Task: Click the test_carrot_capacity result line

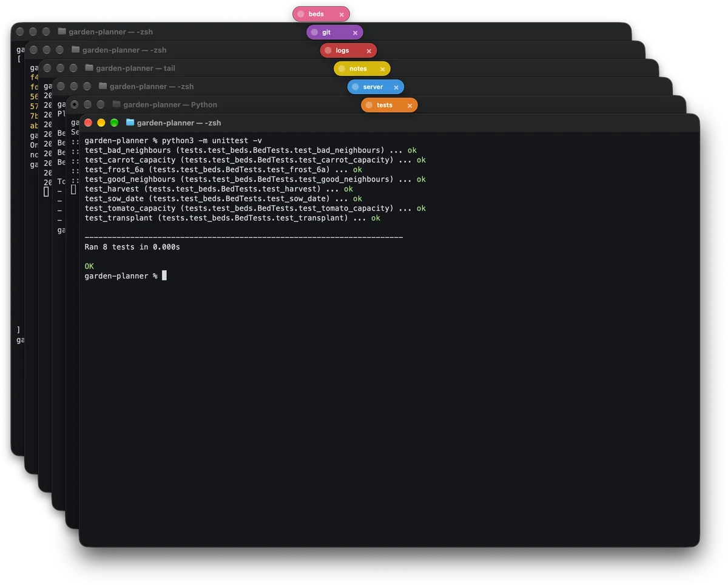Action: 255,160
